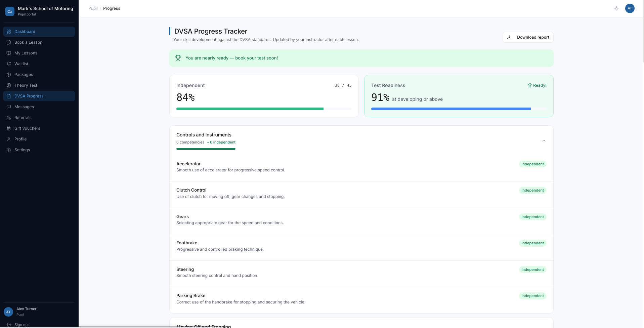Viewport: 644px width, 328px height.
Task: Click the My Lessons book icon
Action: click(x=9, y=53)
